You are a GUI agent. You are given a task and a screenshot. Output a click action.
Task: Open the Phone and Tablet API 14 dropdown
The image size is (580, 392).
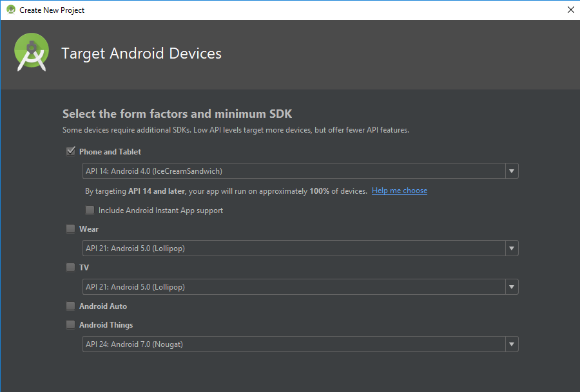click(x=300, y=171)
